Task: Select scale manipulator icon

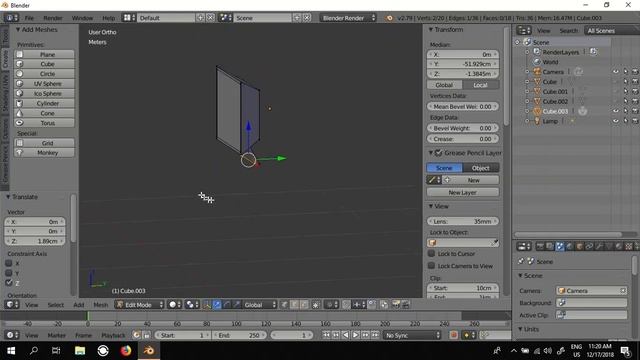Action: coord(236,305)
